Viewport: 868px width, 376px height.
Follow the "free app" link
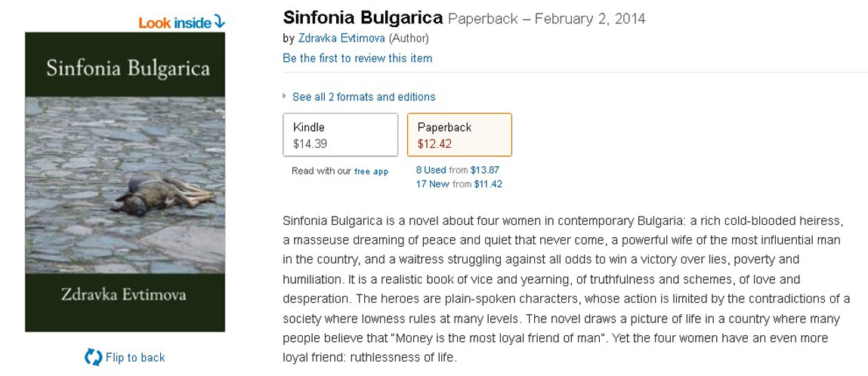[371, 171]
